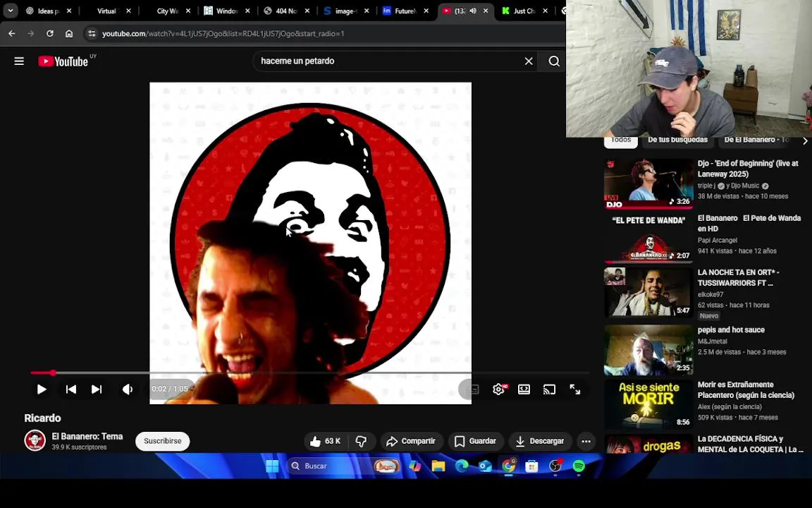Viewport: 812px width, 508px height.
Task: Click the youtube.com address bar URL
Action: 223,34
